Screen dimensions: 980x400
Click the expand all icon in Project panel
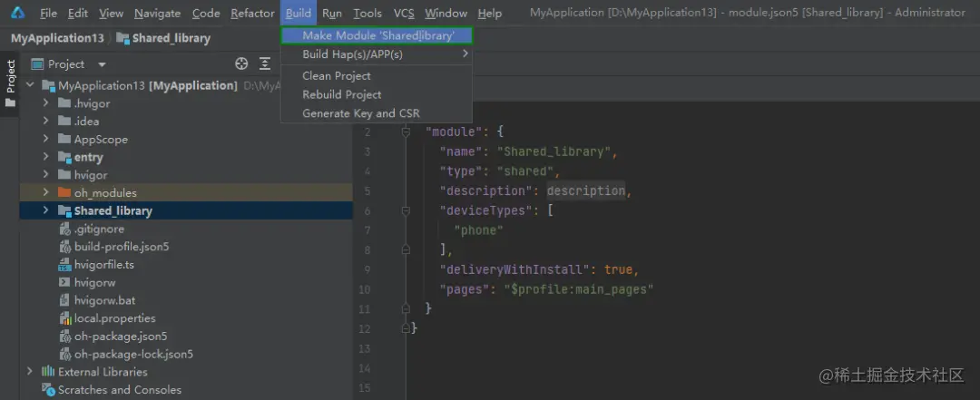pyautogui.click(x=265, y=63)
